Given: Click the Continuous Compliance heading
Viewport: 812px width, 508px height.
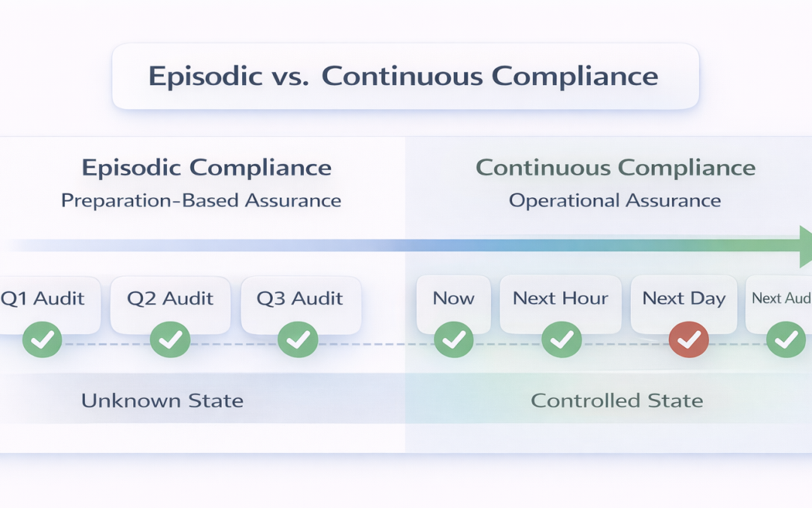Looking at the screenshot, I should (x=615, y=167).
